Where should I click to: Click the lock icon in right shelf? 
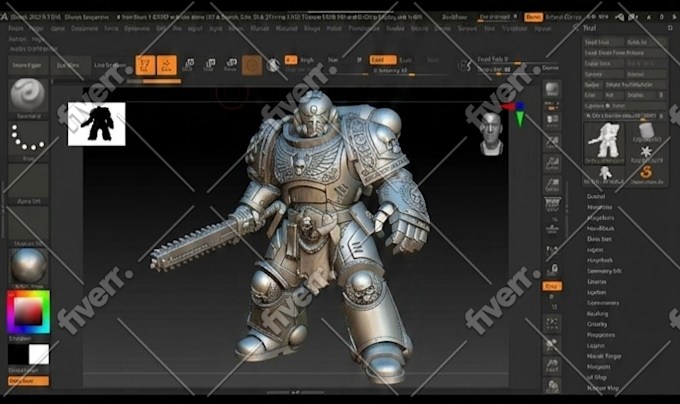[553, 270]
